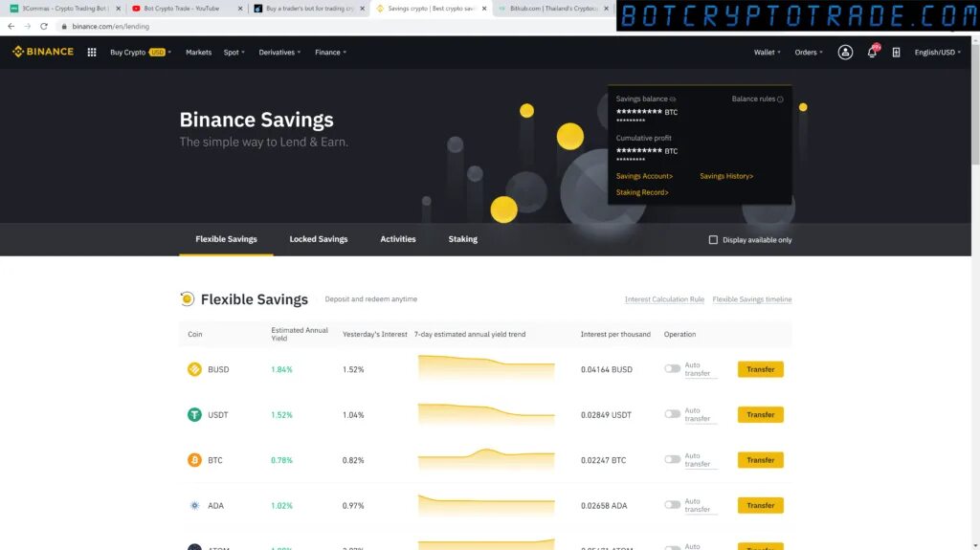980x550 pixels.
Task: Click the BUSD coin icon
Action: pos(194,369)
